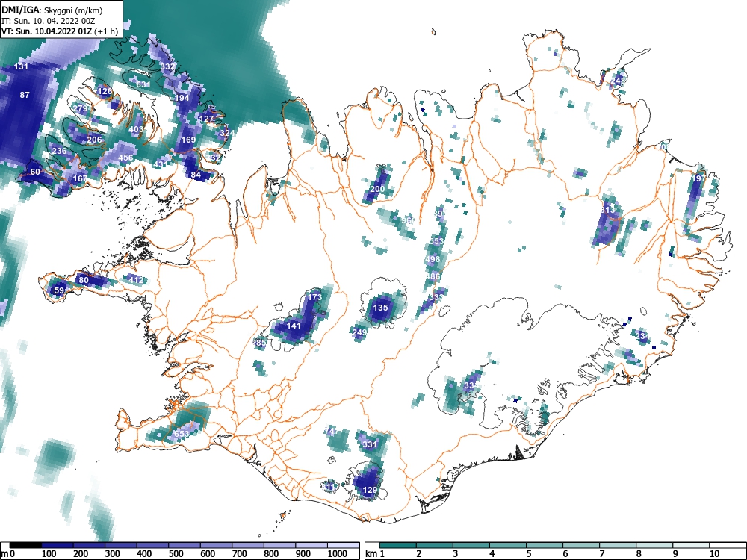This screenshot has width=747, height=560.
Task: Click the '10' label on the km legend
Action: (713, 554)
